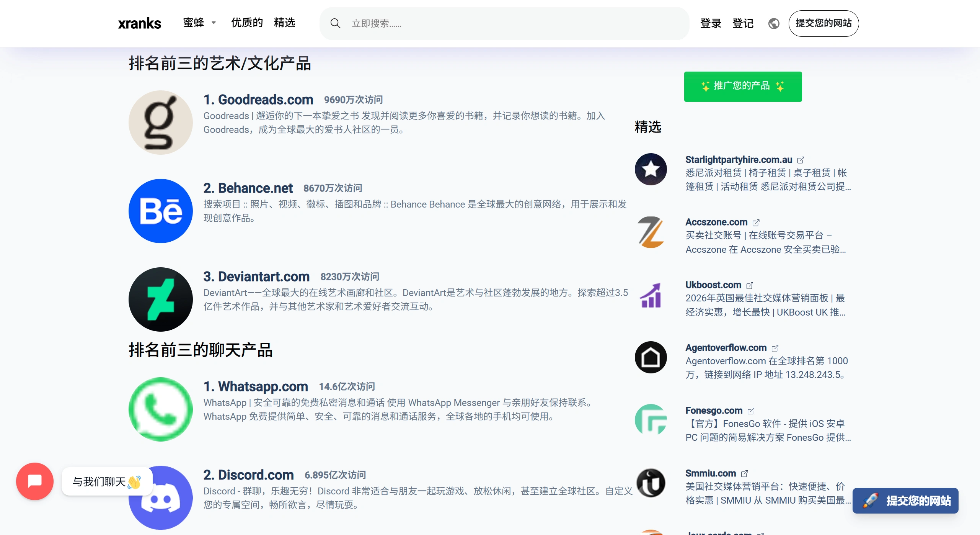Click the green 推广您的产品 button
Viewport: 980px width, 535px height.
click(x=743, y=87)
